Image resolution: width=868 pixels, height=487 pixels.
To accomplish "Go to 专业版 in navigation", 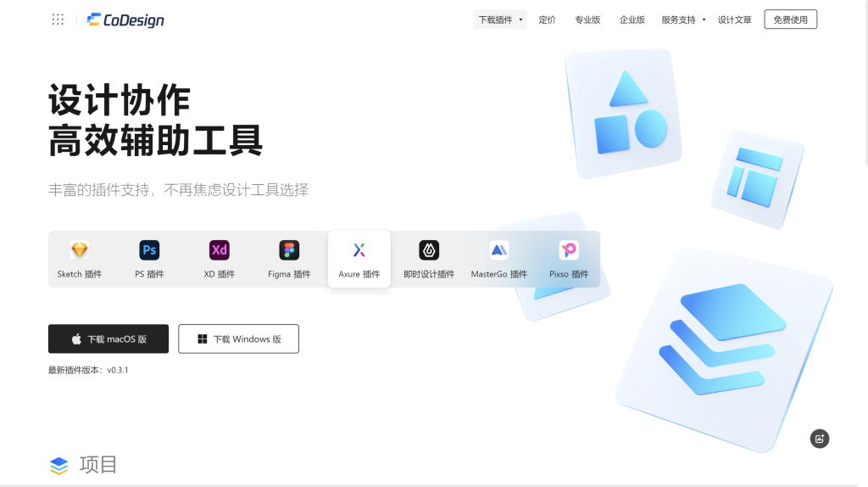I will click(587, 20).
